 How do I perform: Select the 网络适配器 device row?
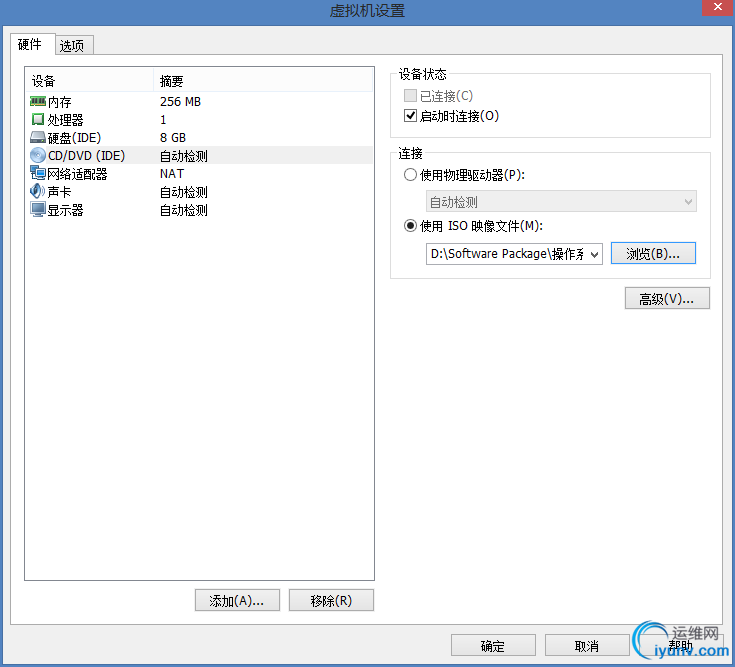pos(200,173)
